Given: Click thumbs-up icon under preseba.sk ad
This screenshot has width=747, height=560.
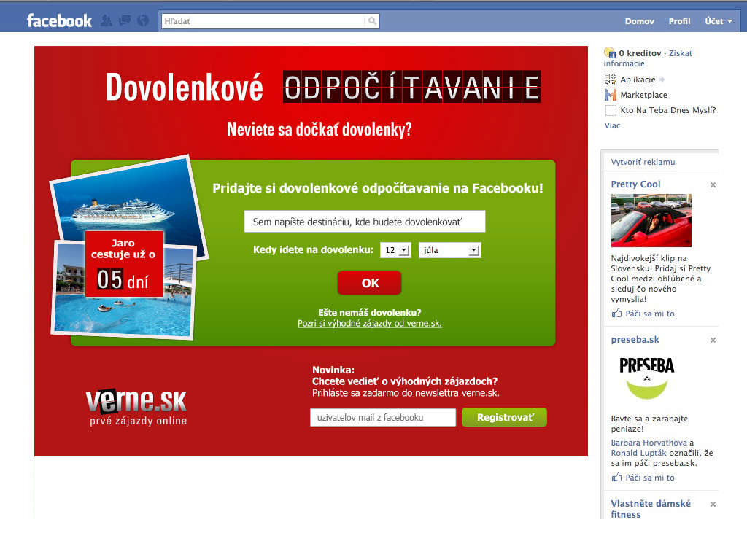Looking at the screenshot, I should [616, 477].
